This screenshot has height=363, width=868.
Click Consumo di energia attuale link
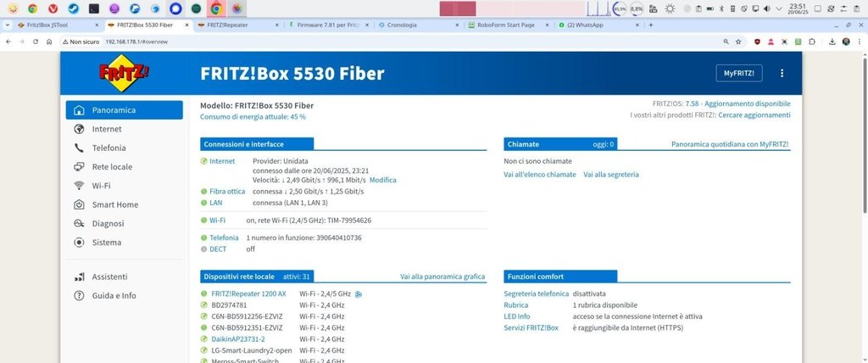tap(253, 117)
